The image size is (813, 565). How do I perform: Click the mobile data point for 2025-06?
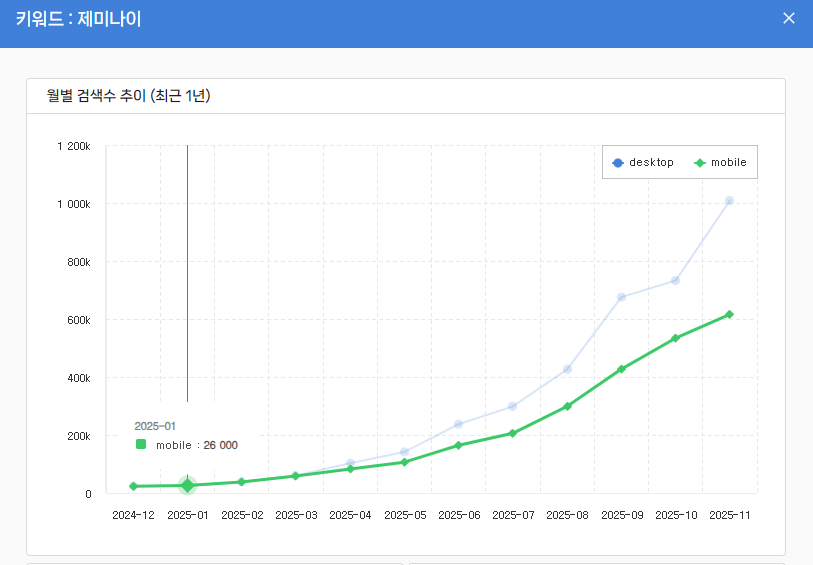pyautogui.click(x=458, y=445)
